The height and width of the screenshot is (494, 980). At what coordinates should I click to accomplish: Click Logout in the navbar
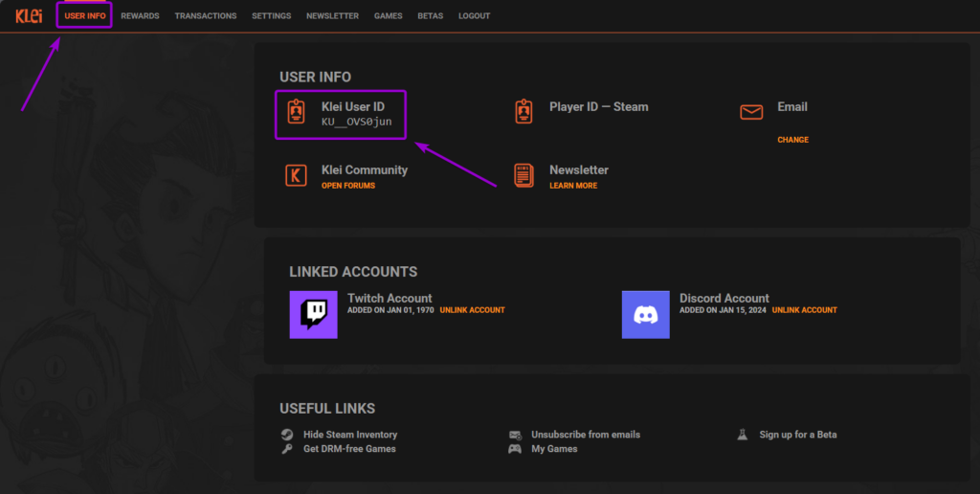coord(475,16)
